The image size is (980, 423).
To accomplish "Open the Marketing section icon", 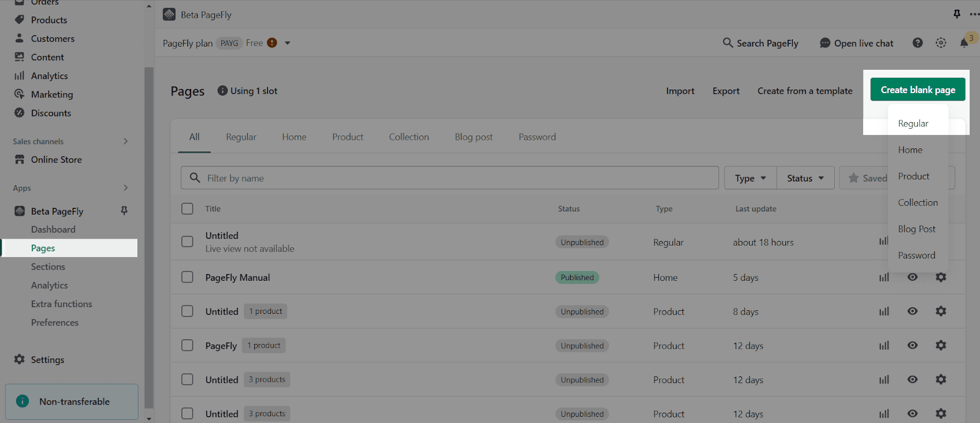I will [x=20, y=94].
